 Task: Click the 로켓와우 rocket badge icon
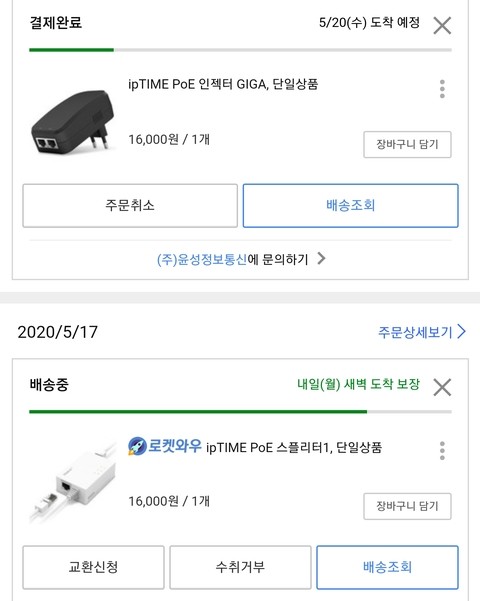point(137,446)
